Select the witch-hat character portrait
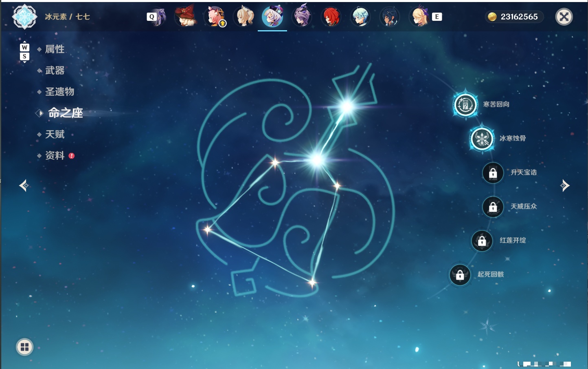 click(186, 17)
